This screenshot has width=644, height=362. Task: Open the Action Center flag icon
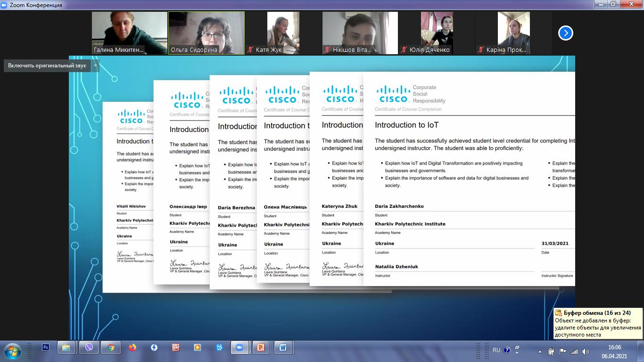pos(563,352)
